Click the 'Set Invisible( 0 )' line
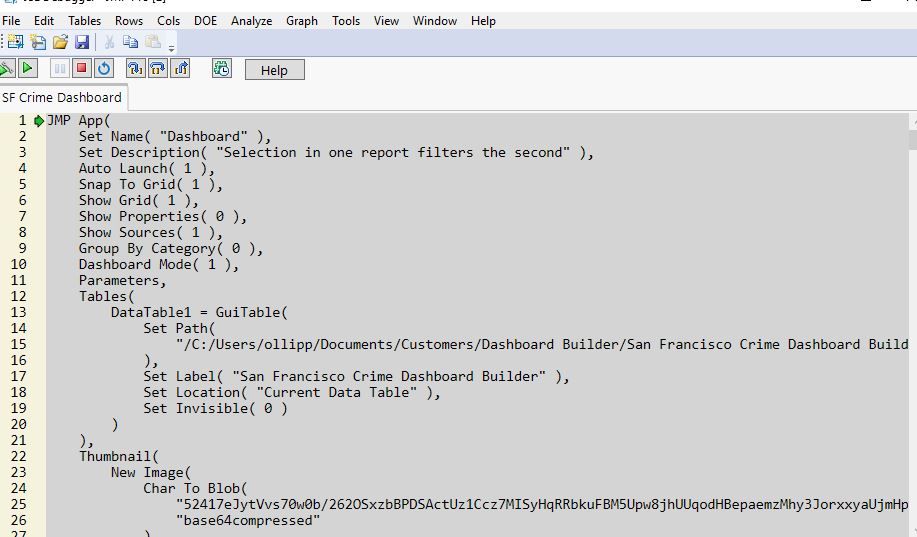This screenshot has height=537, width=917. (215, 408)
